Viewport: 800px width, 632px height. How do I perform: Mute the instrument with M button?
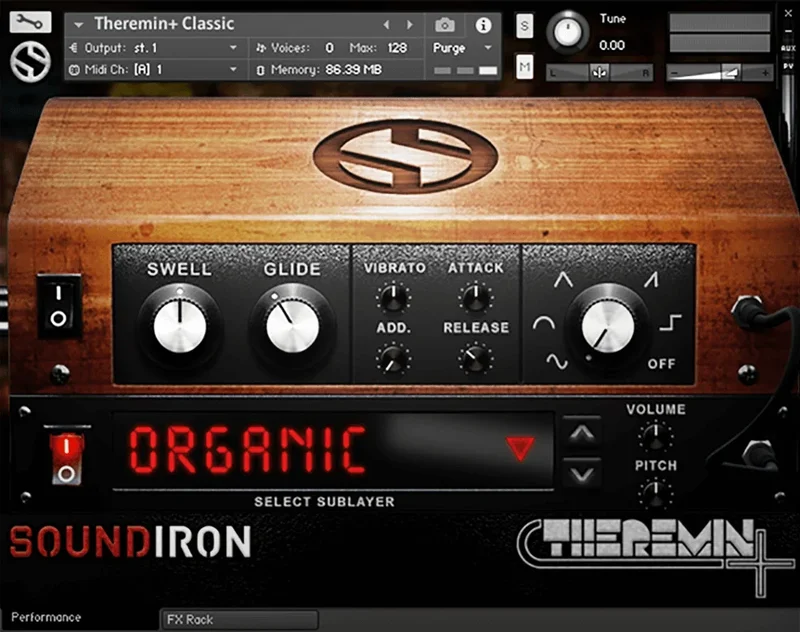(x=524, y=66)
